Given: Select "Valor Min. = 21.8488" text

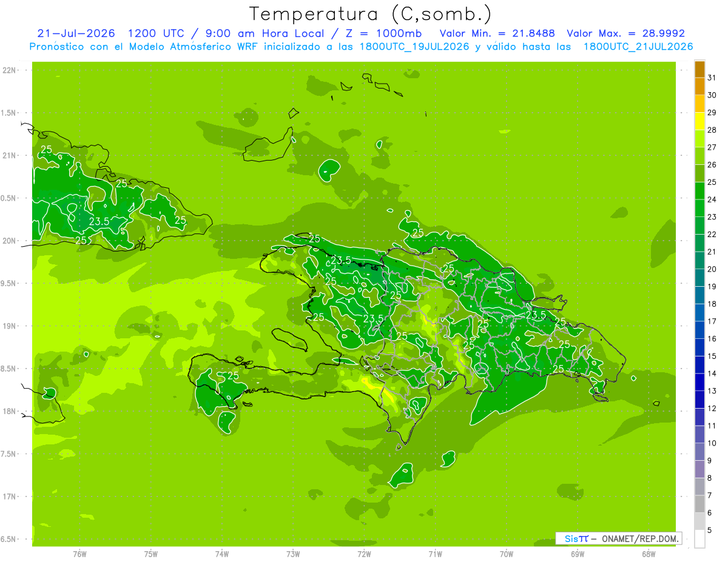Looking at the screenshot, I should click(x=497, y=33).
